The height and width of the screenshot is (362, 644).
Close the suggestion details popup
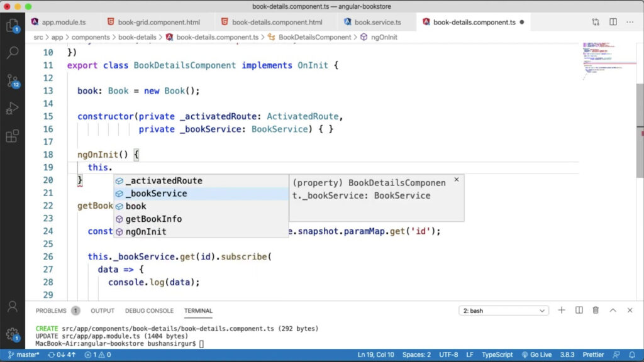pos(457,179)
